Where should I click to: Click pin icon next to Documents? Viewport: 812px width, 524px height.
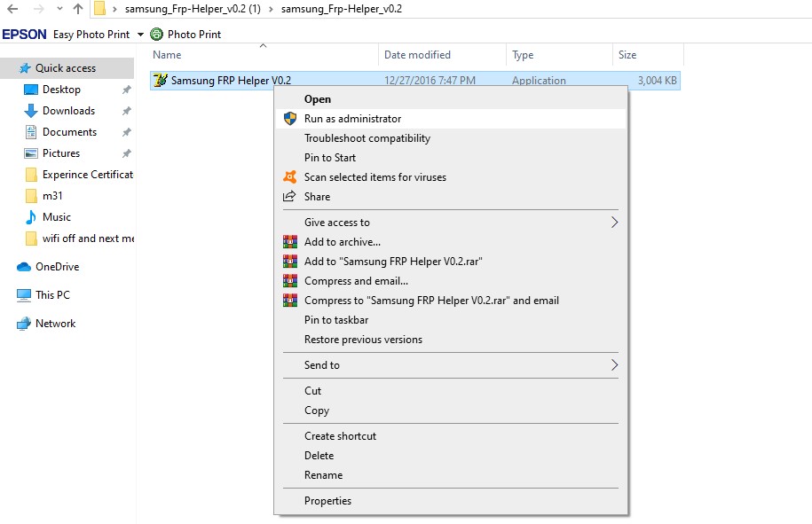pos(126,132)
